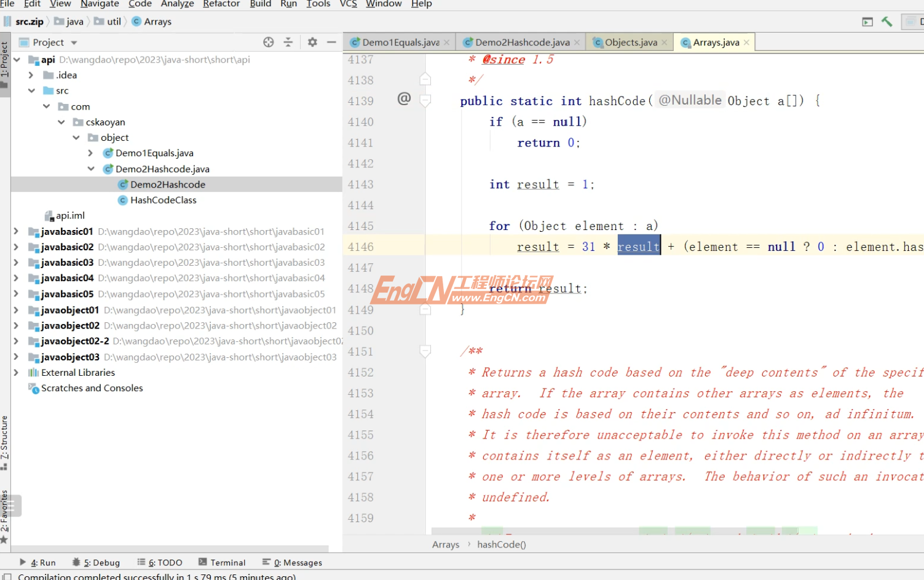Select HashCodeClass in project tree
The width and height of the screenshot is (924, 580).
(x=163, y=200)
